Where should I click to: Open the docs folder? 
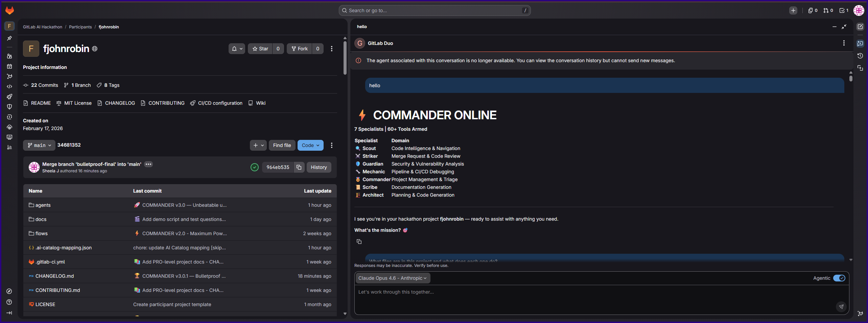coord(41,219)
